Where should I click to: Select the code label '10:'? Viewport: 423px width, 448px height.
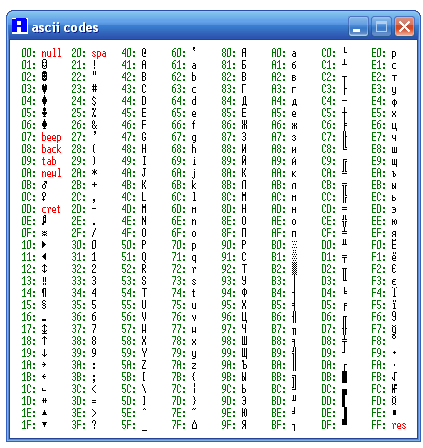[29, 245]
